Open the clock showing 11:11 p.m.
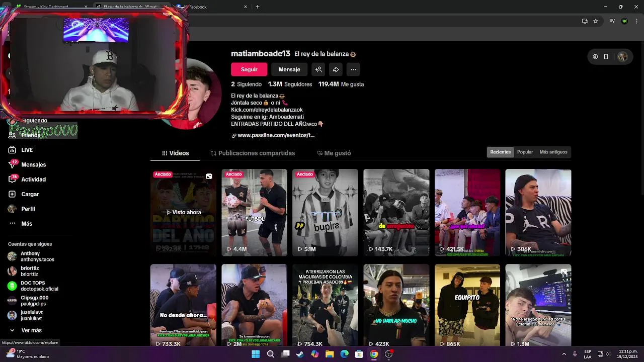Screen dimensions: 644x362 [x=628, y=354]
